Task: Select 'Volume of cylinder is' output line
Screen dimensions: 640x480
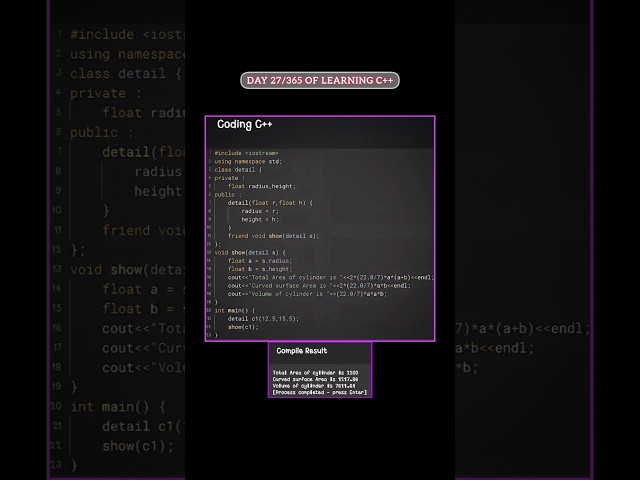Action: pyautogui.click(x=314, y=386)
